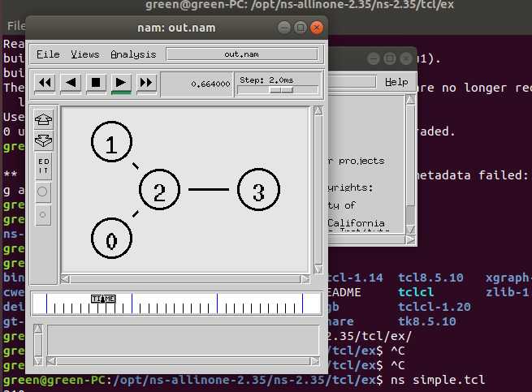Open the File menu in nam

(48, 54)
